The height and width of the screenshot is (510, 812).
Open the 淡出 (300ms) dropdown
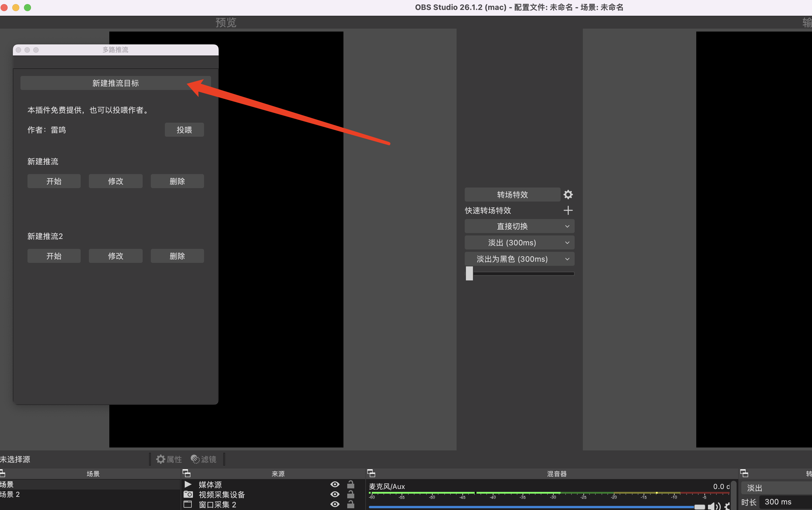click(x=567, y=243)
